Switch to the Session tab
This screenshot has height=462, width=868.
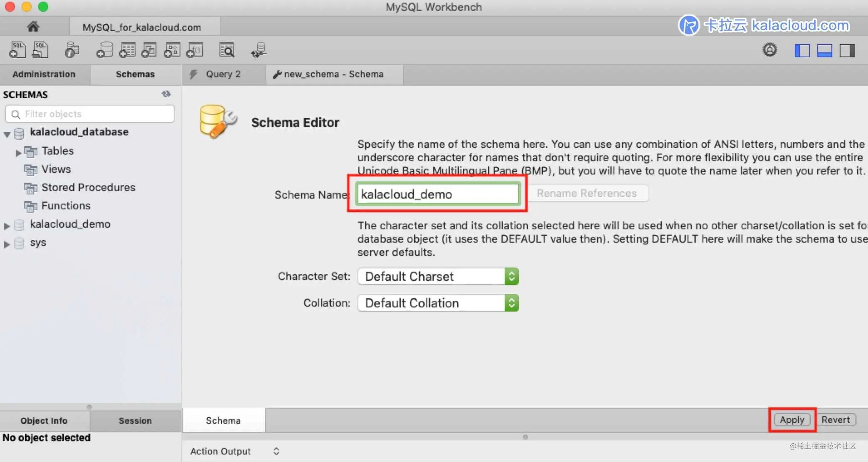tap(135, 421)
